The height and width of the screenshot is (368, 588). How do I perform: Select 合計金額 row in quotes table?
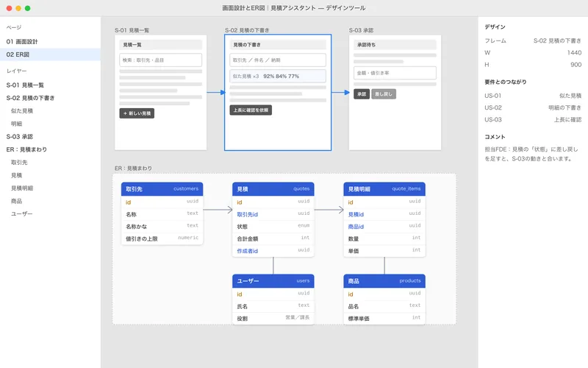(x=273, y=238)
